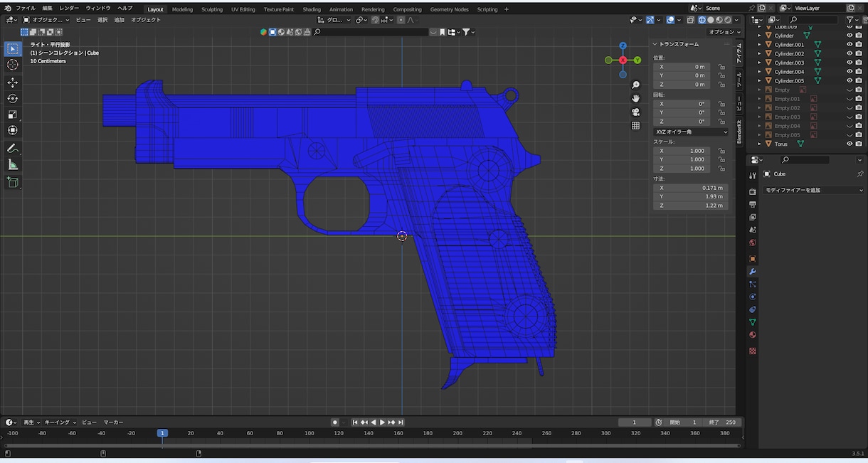Image resolution: width=868 pixels, height=463 pixels.
Task: Select the Move tool
Action: (x=13, y=83)
